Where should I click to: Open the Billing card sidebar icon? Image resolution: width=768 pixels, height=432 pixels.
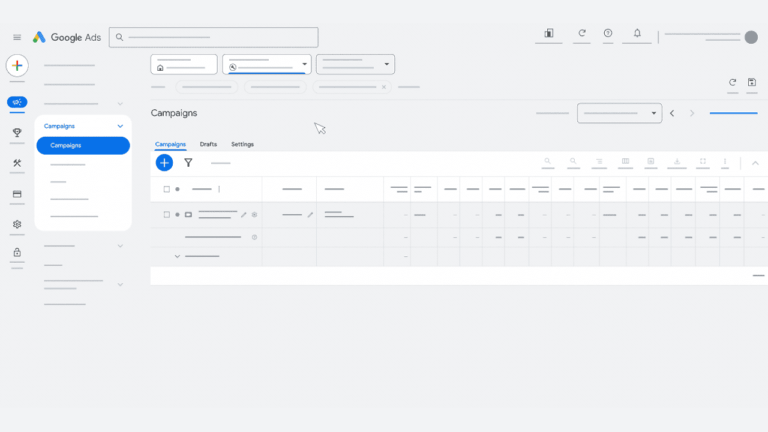pyautogui.click(x=17, y=194)
